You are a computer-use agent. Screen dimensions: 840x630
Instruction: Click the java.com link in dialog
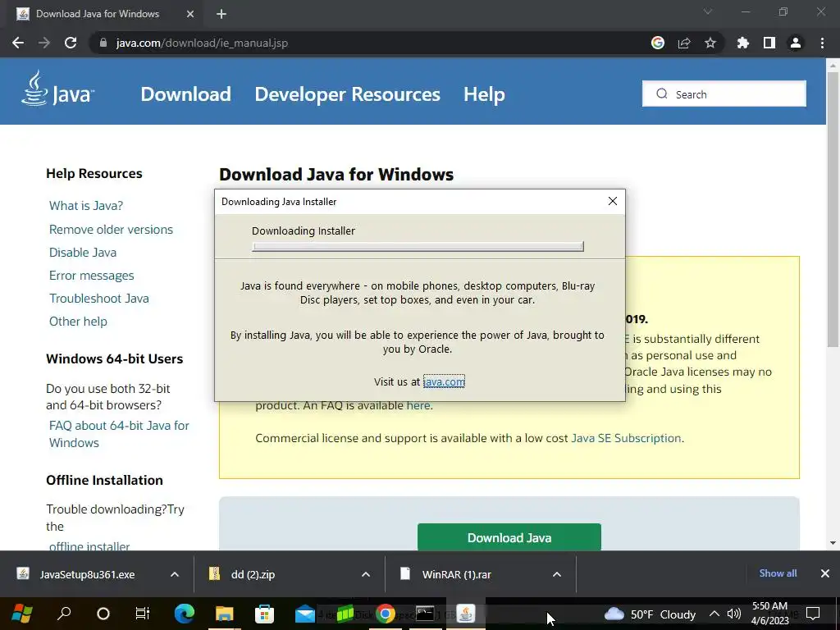(x=444, y=381)
